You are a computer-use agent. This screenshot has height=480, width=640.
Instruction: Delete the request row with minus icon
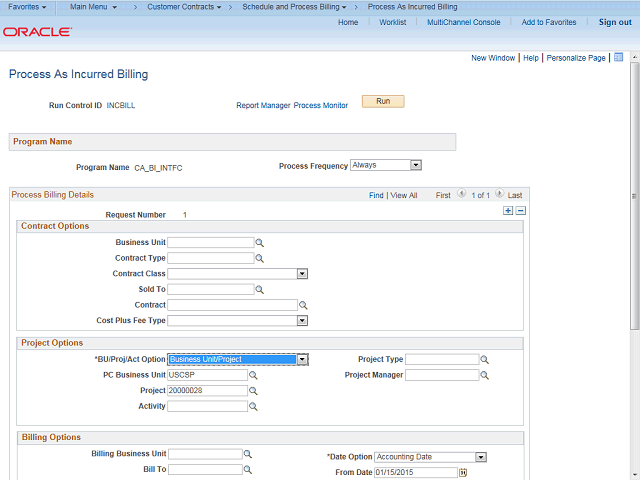pos(520,211)
